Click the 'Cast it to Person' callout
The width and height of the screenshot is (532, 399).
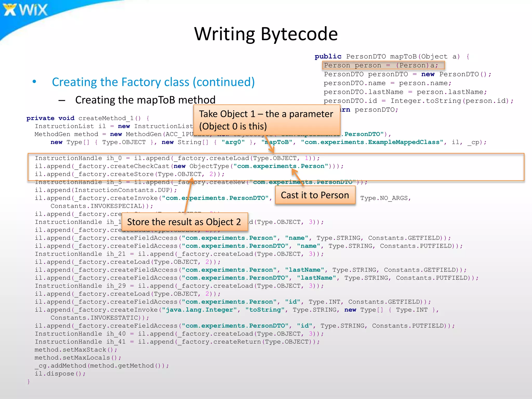point(315,195)
